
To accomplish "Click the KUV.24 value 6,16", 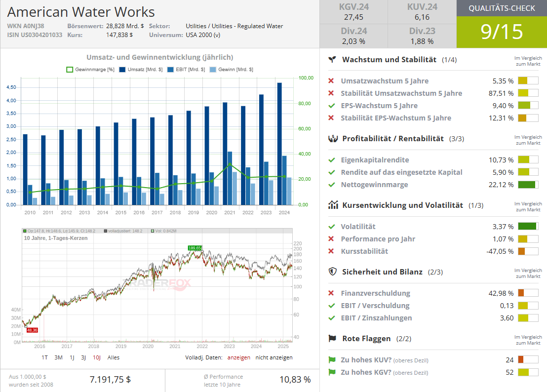I will (x=422, y=17).
